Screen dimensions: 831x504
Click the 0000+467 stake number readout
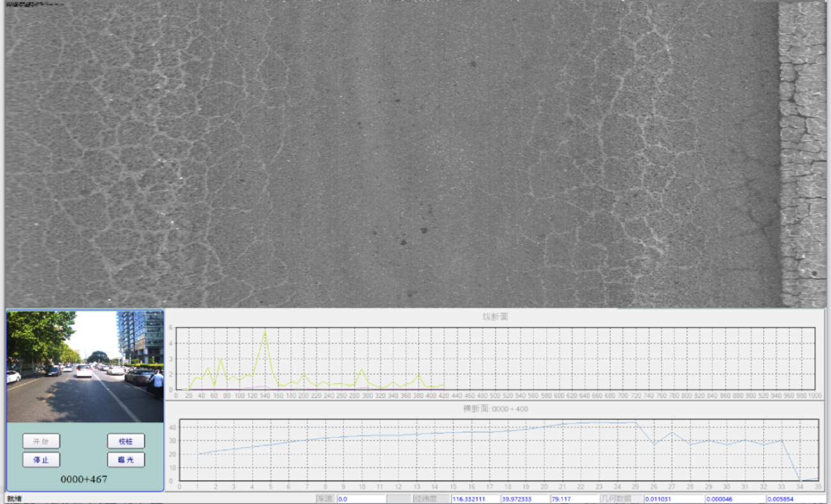tap(84, 479)
